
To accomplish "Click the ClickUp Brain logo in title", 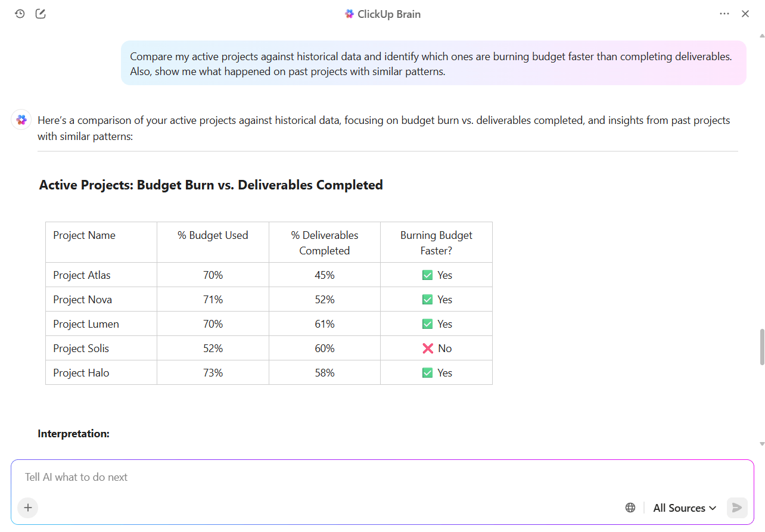I will pyautogui.click(x=350, y=14).
